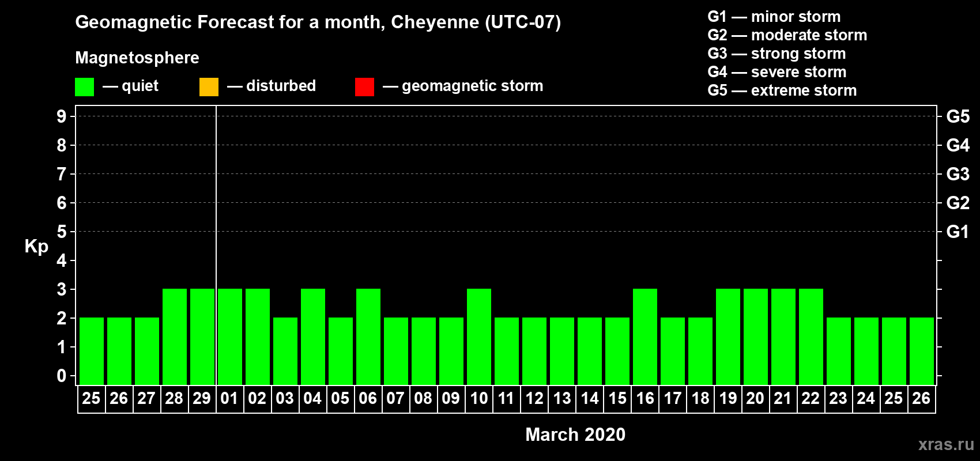Click the date cell 21
Screen dimensions: 980x461
(x=783, y=399)
